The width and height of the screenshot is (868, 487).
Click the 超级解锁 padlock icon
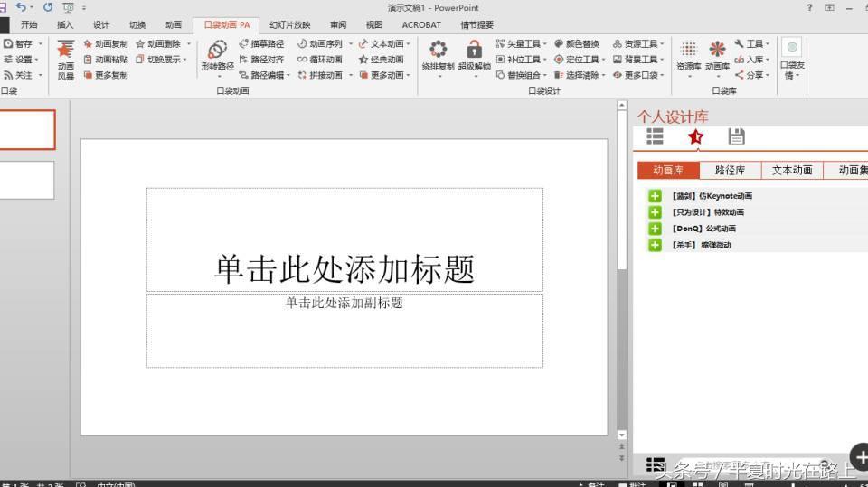474,50
